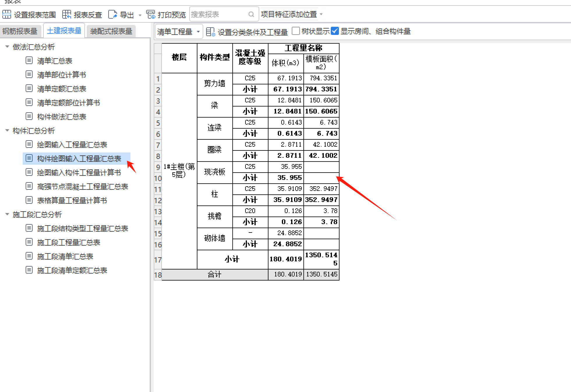
Task: Click the 设置分类条件及工程量 icon
Action: point(210,31)
